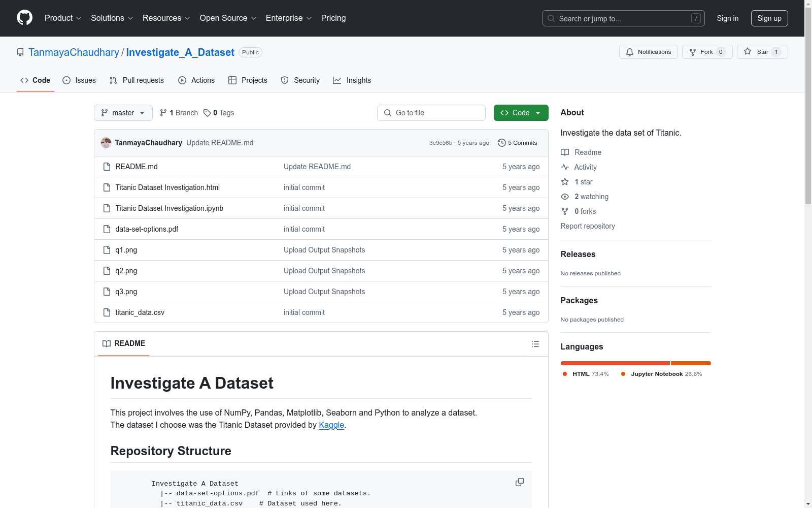Click the repository icon beside TanmayaChaudhary
Image resolution: width=812 pixels, height=508 pixels.
[20, 52]
